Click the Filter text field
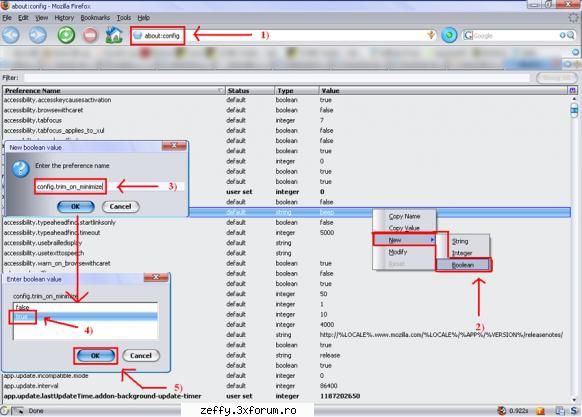This screenshot has height=417, width=582. coord(277,78)
